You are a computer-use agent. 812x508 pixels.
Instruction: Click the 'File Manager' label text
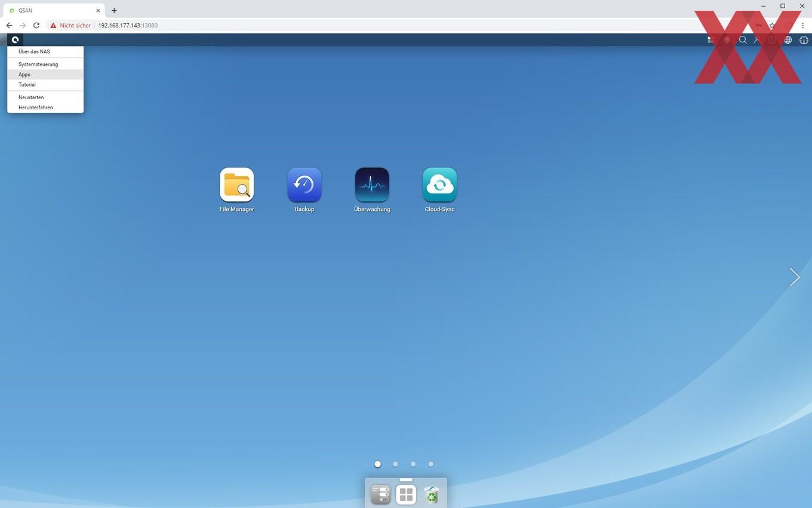[237, 209]
